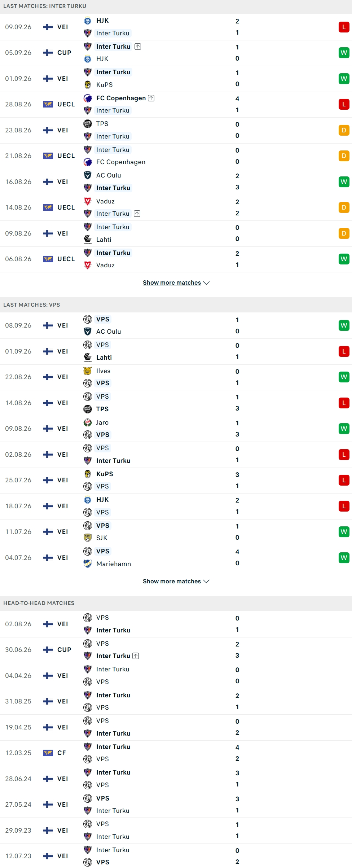Click Mariehamn team name in 04.07.26 match

click(x=114, y=564)
